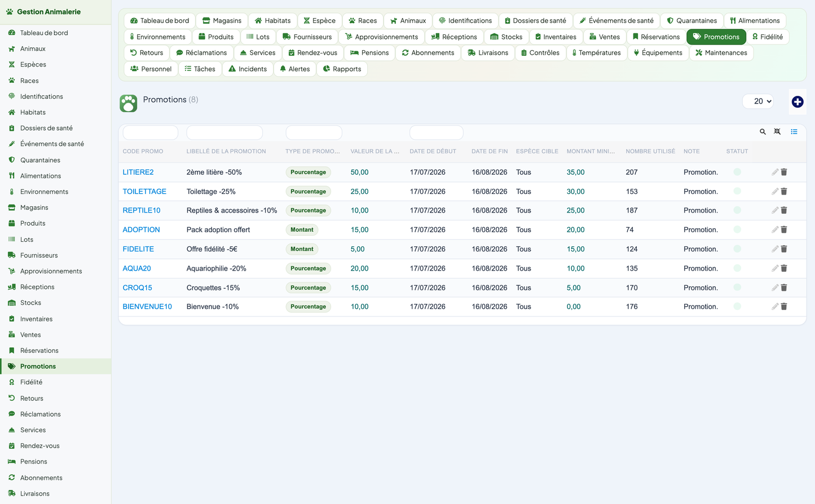Click the pencil edit icon for LITIERE2
This screenshot has height=504, width=815.
775,172
